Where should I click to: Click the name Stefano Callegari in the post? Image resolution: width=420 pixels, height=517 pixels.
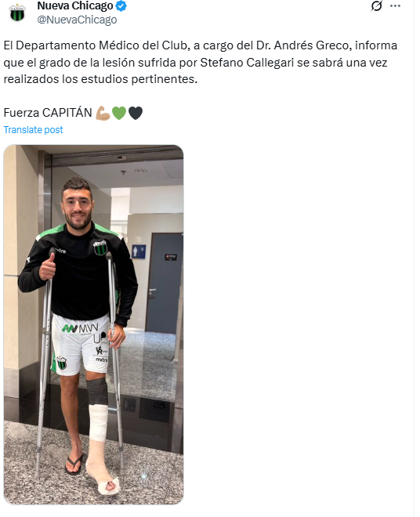(x=247, y=63)
